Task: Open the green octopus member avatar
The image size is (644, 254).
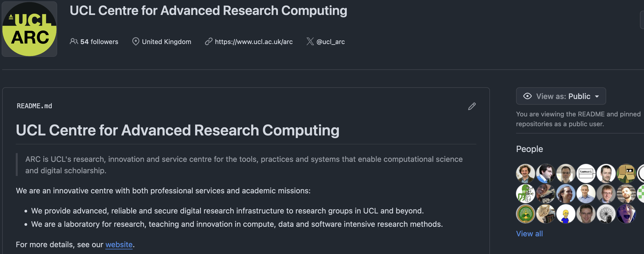Action: [x=525, y=194]
